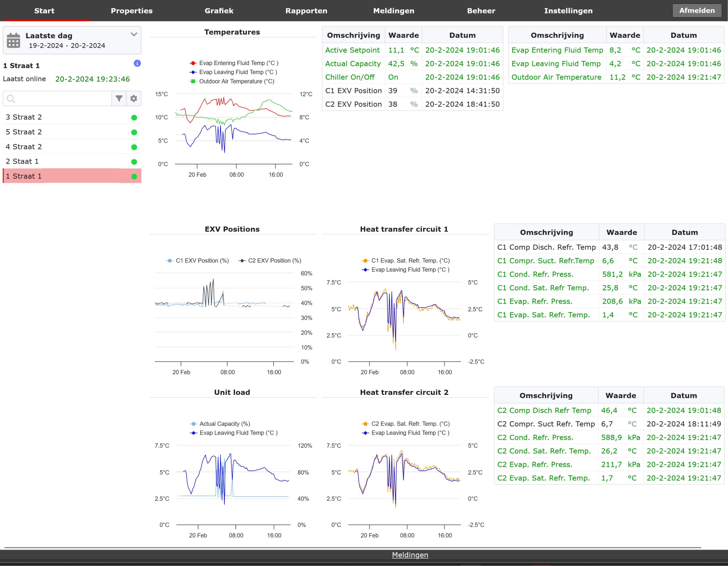Expand the Laatste dag date dropdown chevron

pos(134,34)
